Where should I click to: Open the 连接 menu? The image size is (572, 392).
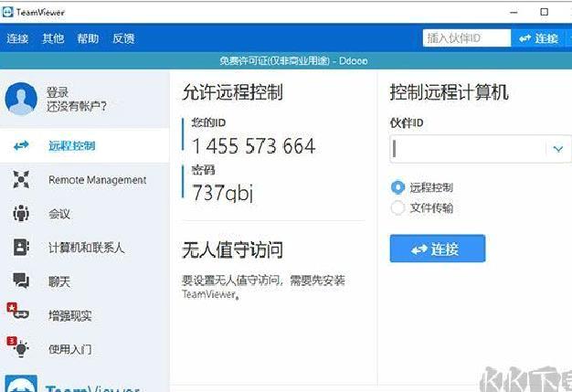[17, 38]
